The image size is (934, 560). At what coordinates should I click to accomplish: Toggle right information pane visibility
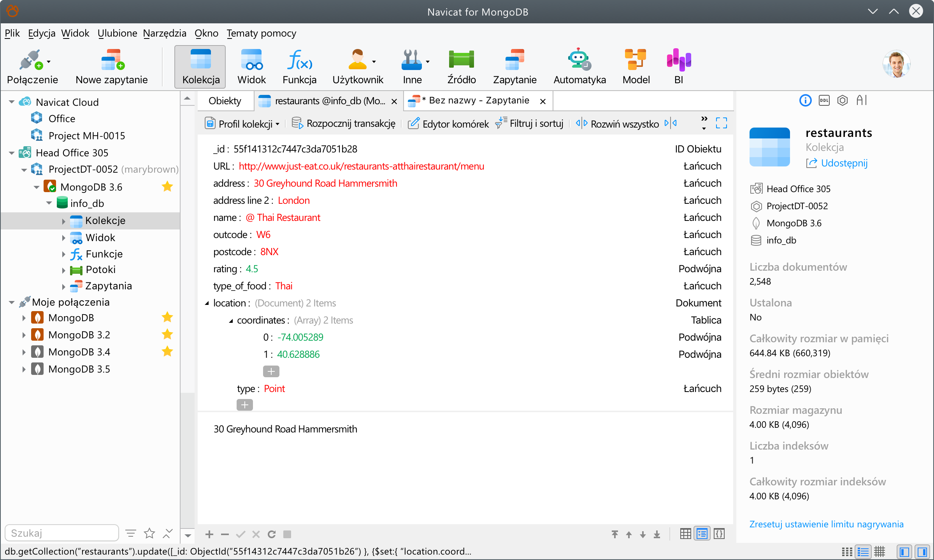922,551
